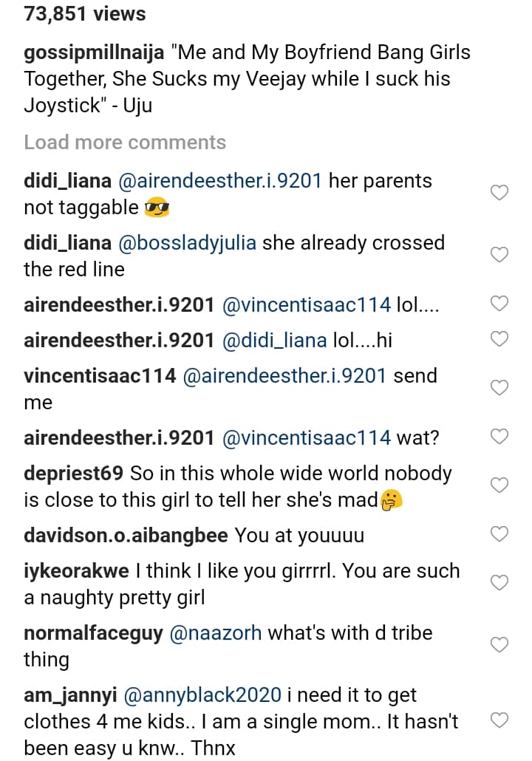The width and height of the screenshot is (532, 761).
Task: Like didi_liana's comment about the red line
Action: (x=499, y=256)
